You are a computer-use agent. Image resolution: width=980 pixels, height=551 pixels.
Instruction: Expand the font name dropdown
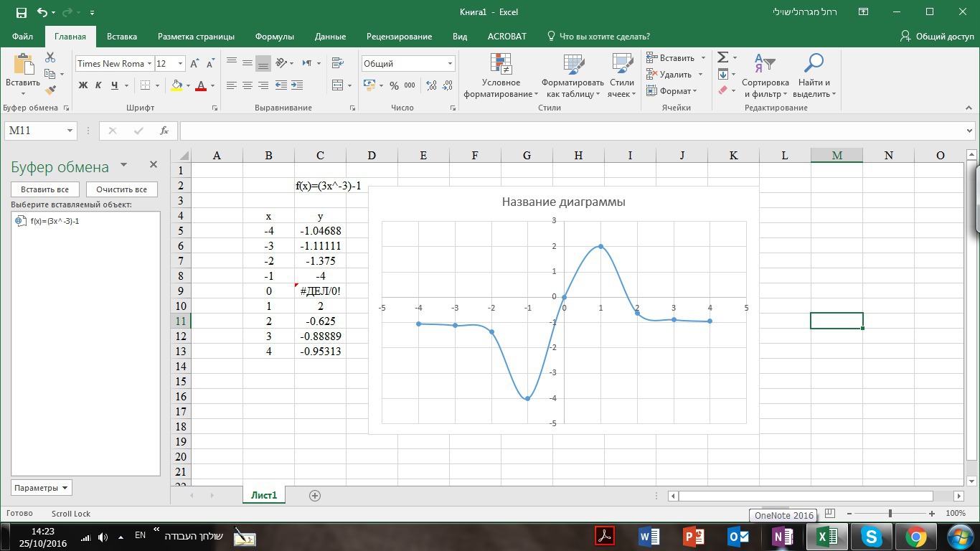[x=149, y=64]
